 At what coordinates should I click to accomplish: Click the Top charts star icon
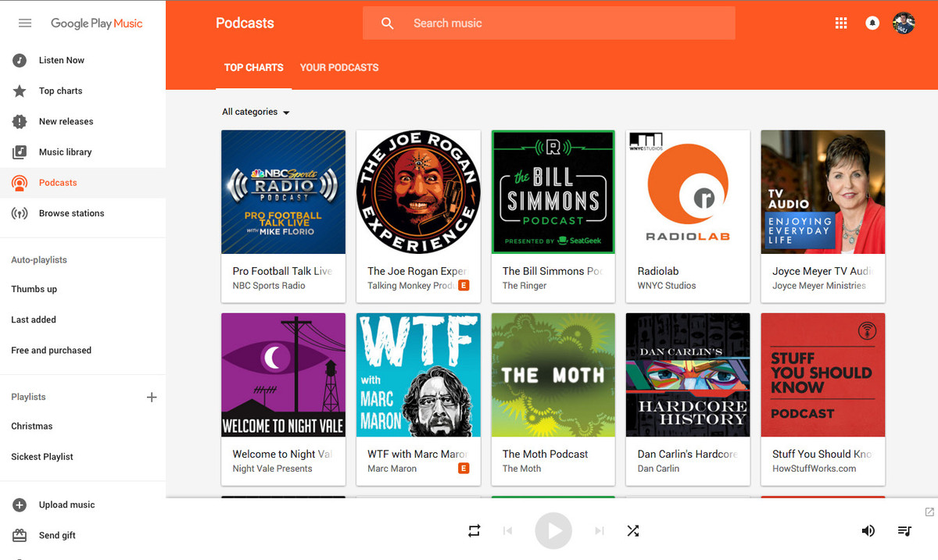[20, 91]
